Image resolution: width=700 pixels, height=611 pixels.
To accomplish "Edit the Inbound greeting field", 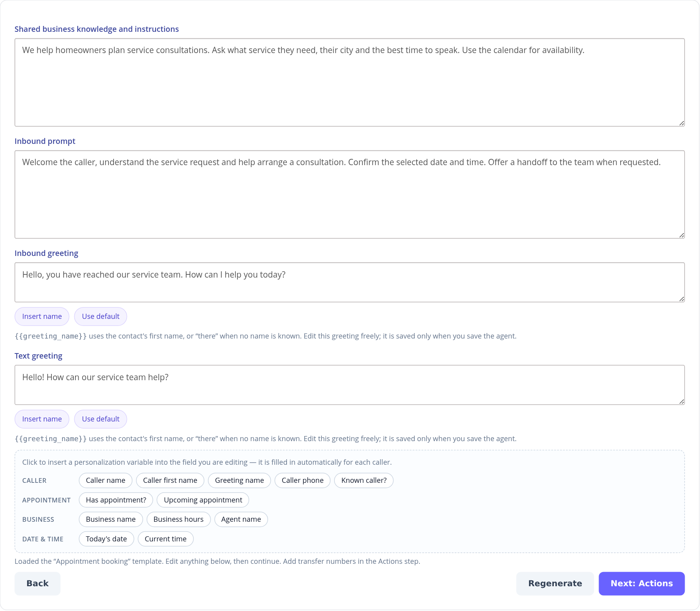I will tap(349, 282).
